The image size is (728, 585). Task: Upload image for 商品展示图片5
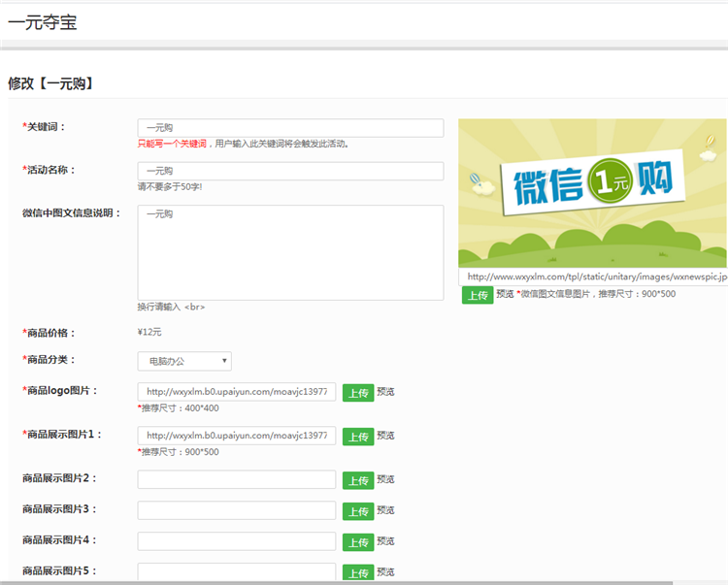358,572
